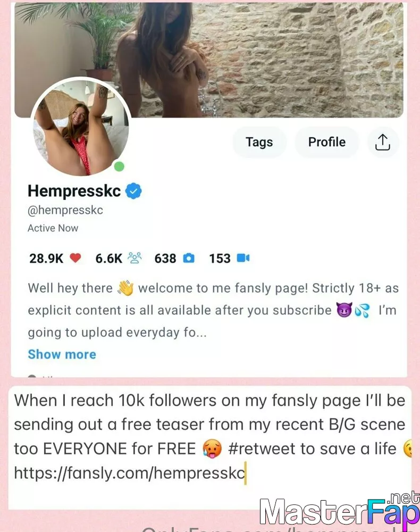Click the video camera count icon
Viewport: 420px width, 532px height.
(243, 258)
